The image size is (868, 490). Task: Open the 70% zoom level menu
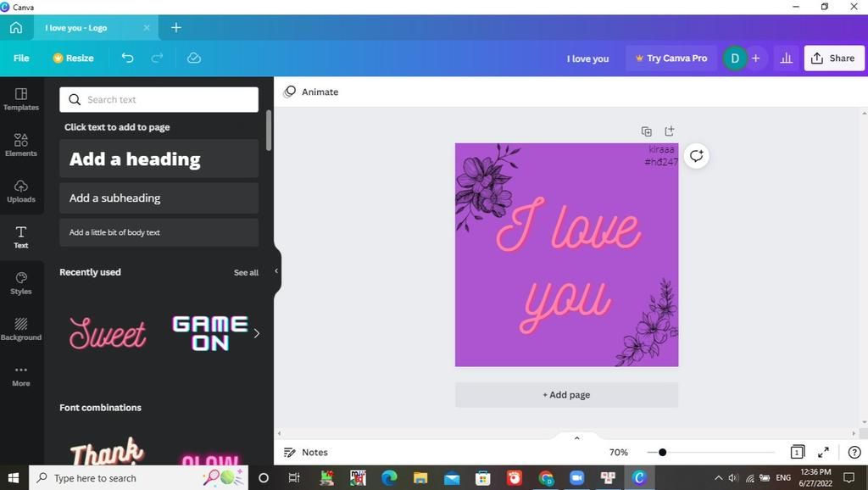point(618,453)
